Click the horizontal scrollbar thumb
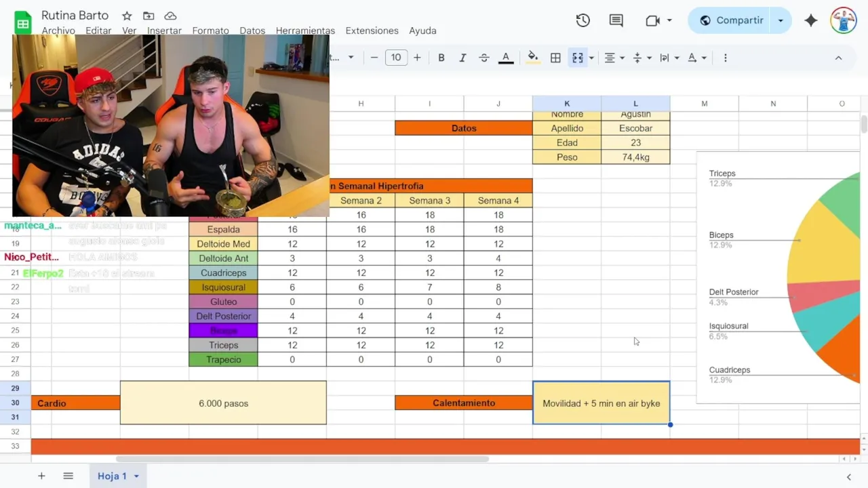This screenshot has width=868, height=488. tap(302, 459)
